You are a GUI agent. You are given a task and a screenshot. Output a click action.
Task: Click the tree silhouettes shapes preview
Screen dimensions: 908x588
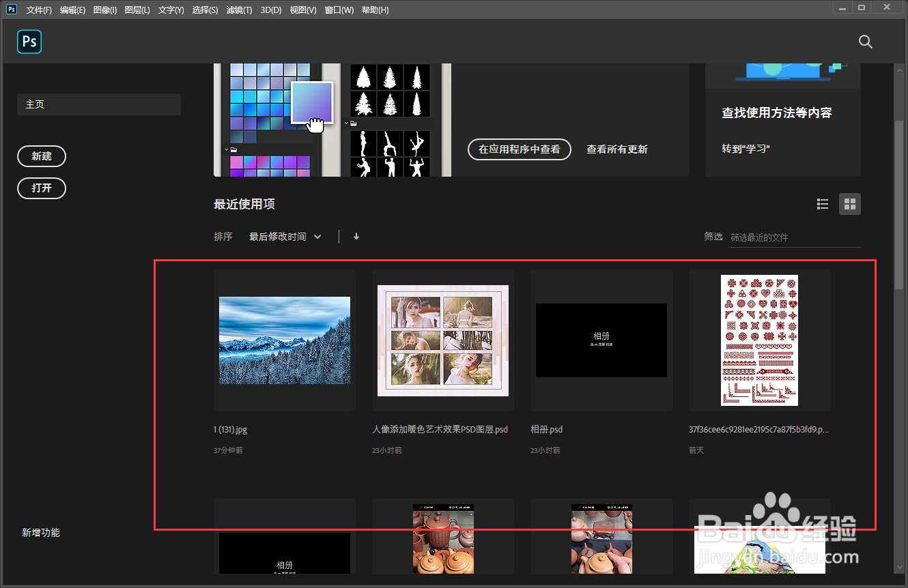tap(390, 90)
